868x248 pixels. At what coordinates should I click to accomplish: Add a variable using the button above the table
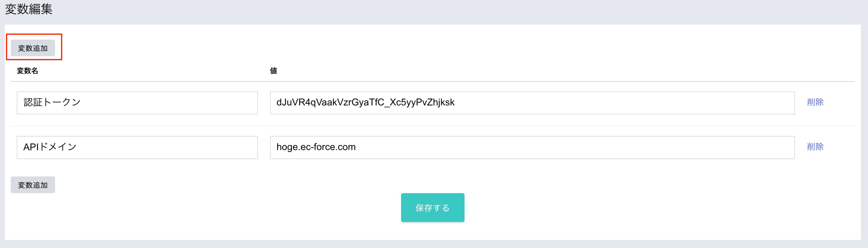pyautogui.click(x=33, y=48)
